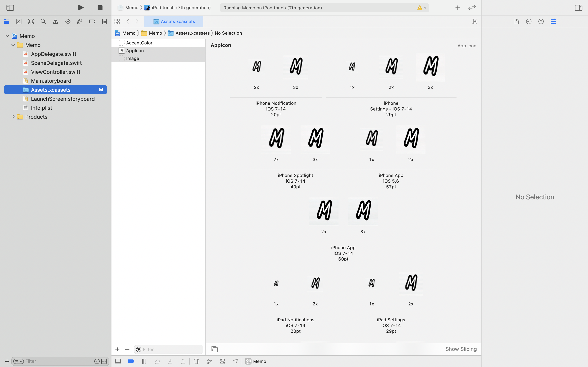588x367 pixels.
Task: Add a new asset with plus button
Action: tap(117, 349)
